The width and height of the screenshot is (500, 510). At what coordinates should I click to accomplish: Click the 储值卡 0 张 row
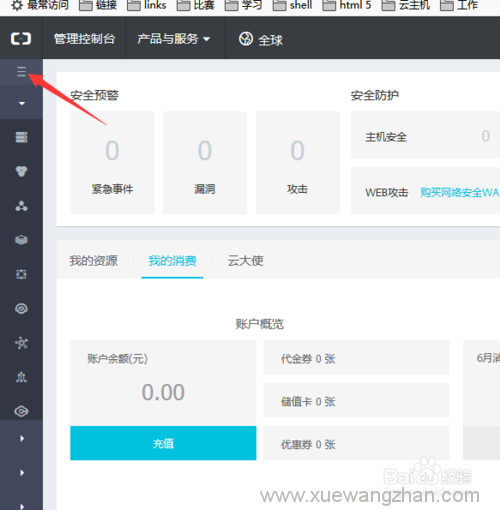coord(356,400)
